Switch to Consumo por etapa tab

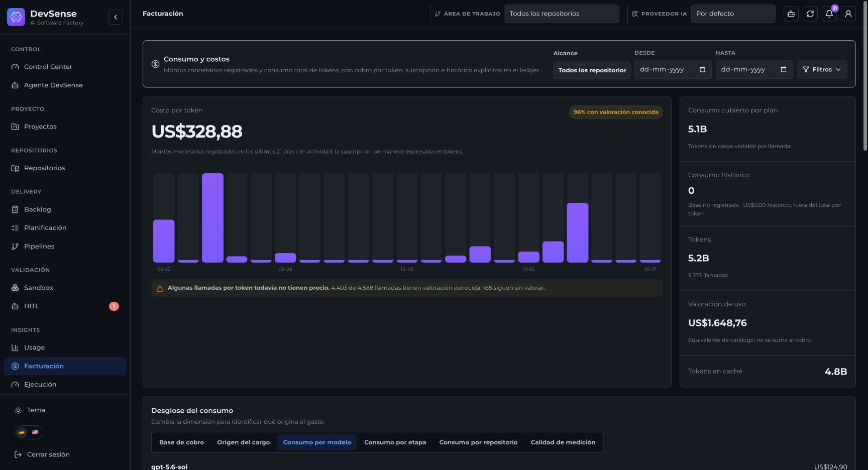coord(395,442)
